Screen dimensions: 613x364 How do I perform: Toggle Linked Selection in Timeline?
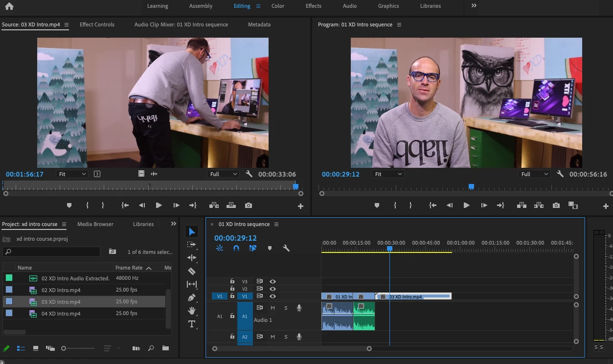click(x=253, y=248)
